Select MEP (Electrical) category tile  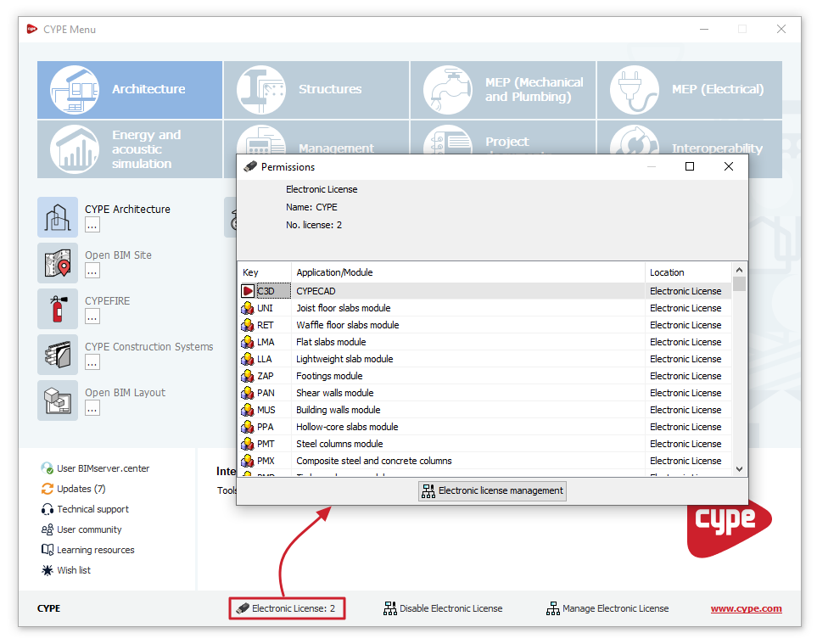pos(690,90)
